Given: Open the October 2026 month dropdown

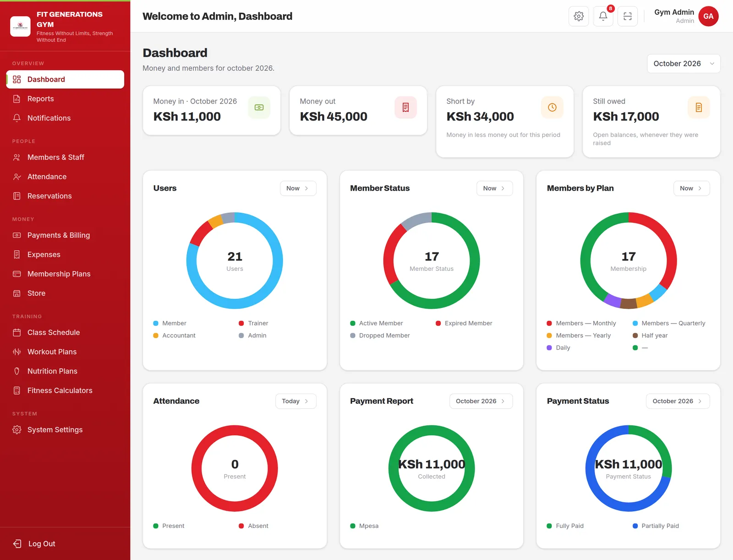Looking at the screenshot, I should (x=684, y=64).
